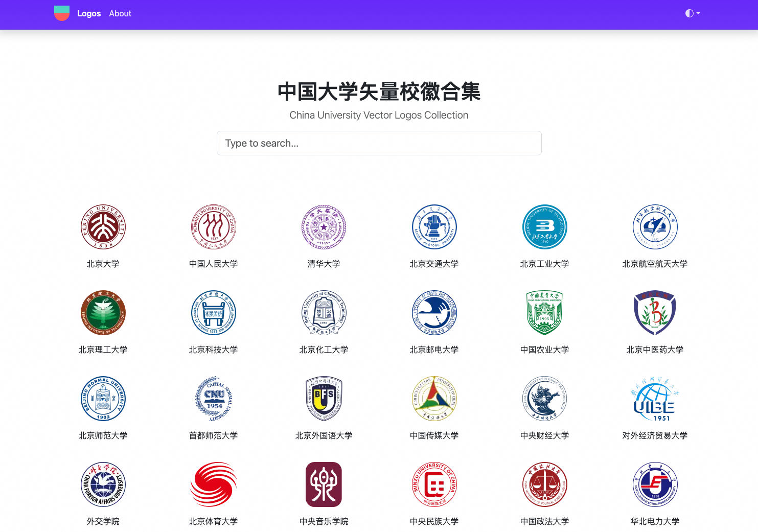
Task: Click the 北京中医药大学 text label
Action: coord(655,350)
